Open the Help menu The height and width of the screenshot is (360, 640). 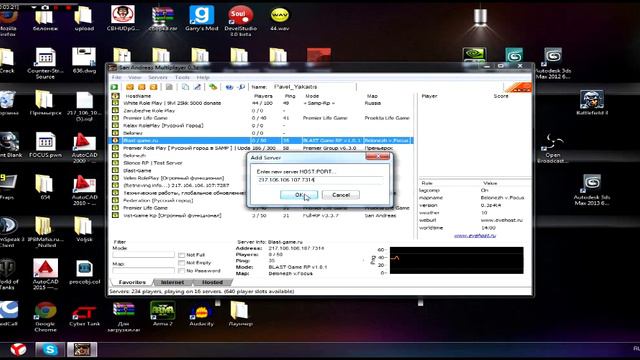203,77
